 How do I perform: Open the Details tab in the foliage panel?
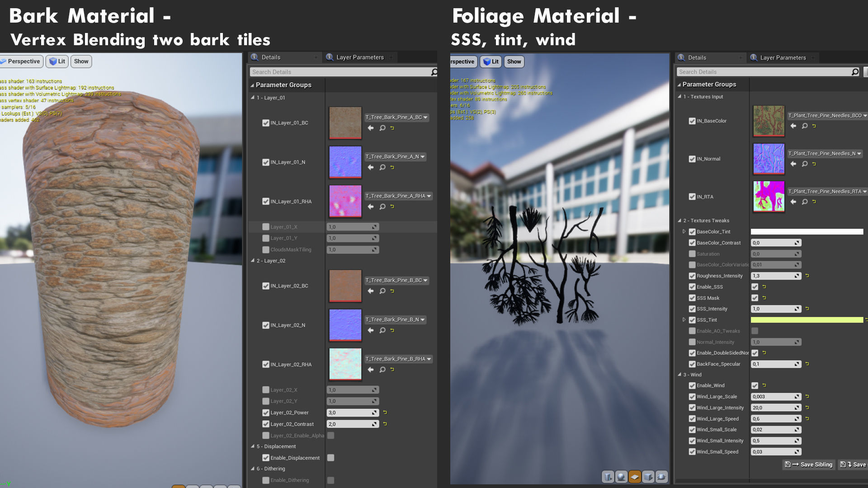[x=697, y=58]
